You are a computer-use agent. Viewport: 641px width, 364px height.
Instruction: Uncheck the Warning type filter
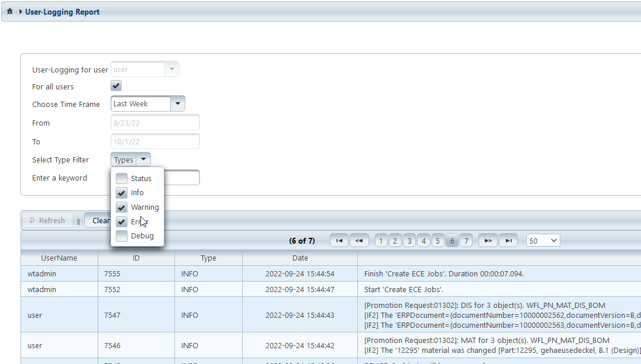[122, 207]
